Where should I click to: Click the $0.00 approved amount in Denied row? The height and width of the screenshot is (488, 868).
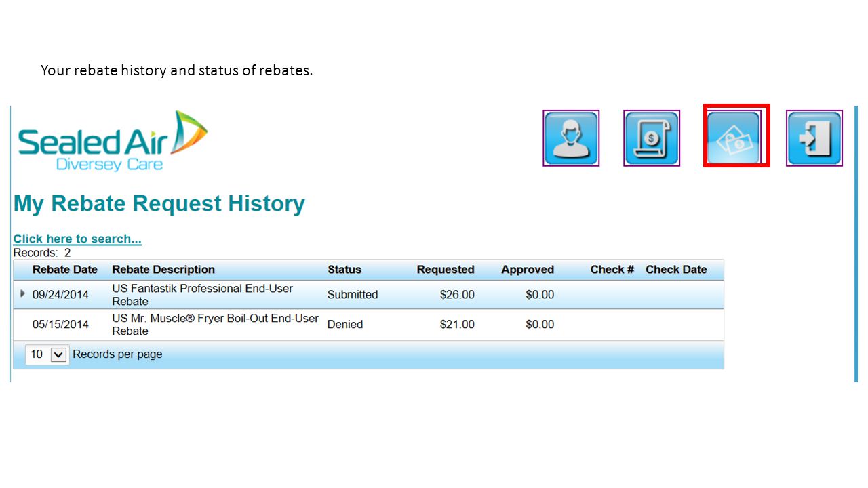540,325
